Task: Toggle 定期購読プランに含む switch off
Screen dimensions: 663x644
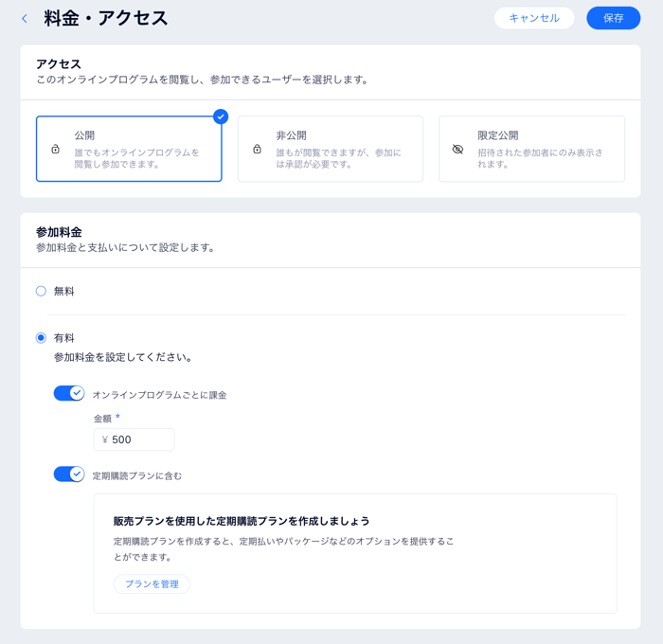Action: coord(69,474)
